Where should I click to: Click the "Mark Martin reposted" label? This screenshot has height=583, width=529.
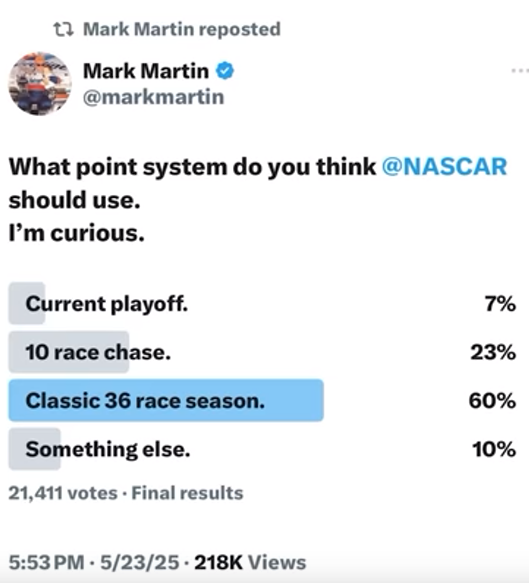tap(182, 29)
